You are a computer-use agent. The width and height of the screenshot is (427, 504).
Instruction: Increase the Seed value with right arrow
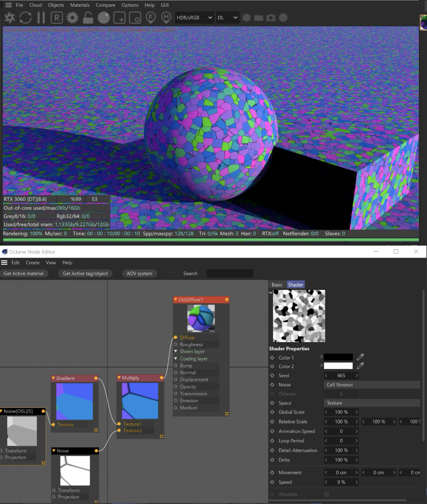[356, 375]
